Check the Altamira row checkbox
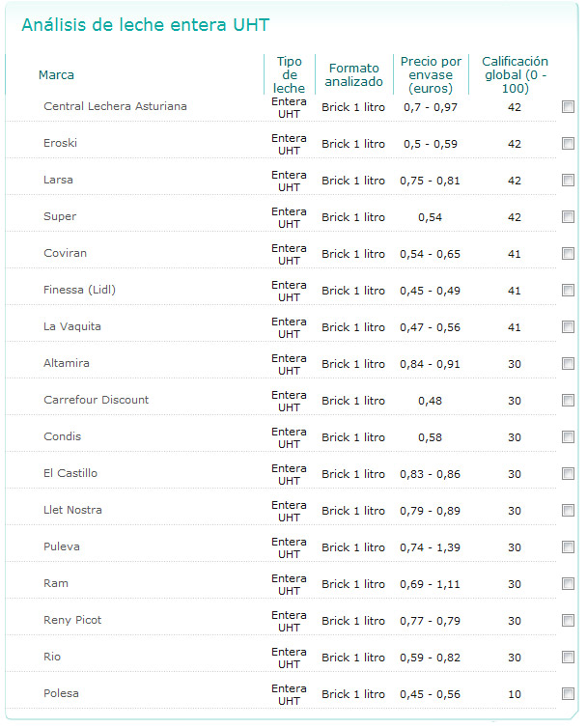Viewport: 587px width, 728px height. click(568, 364)
